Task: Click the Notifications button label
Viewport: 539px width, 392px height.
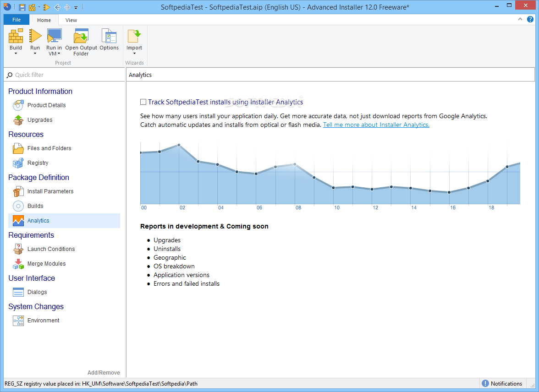Action: [506, 383]
